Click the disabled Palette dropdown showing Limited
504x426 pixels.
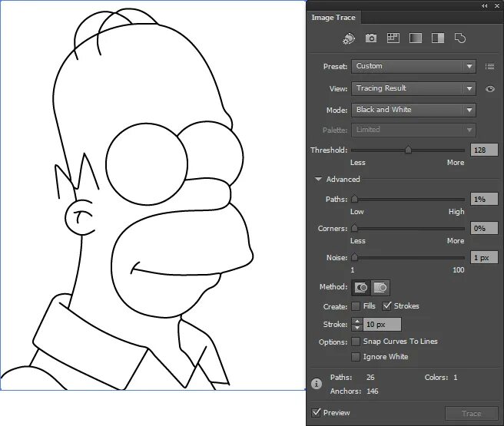[x=413, y=130]
